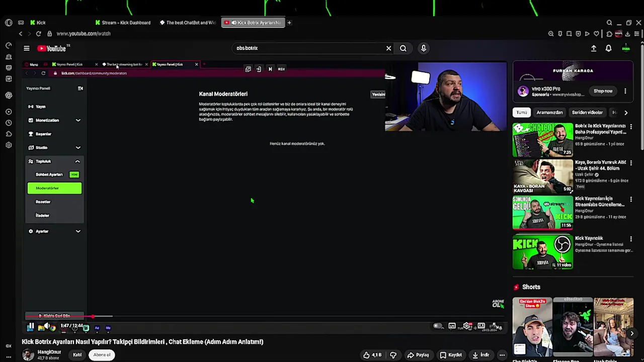Start voice search with the microphone
This screenshot has width=644, height=362.
click(424, 48)
